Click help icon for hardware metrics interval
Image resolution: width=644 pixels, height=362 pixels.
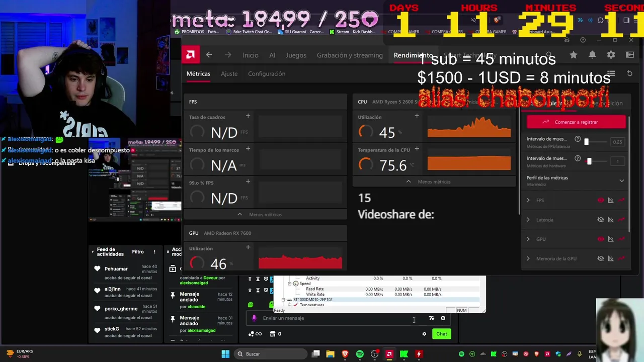(578, 158)
